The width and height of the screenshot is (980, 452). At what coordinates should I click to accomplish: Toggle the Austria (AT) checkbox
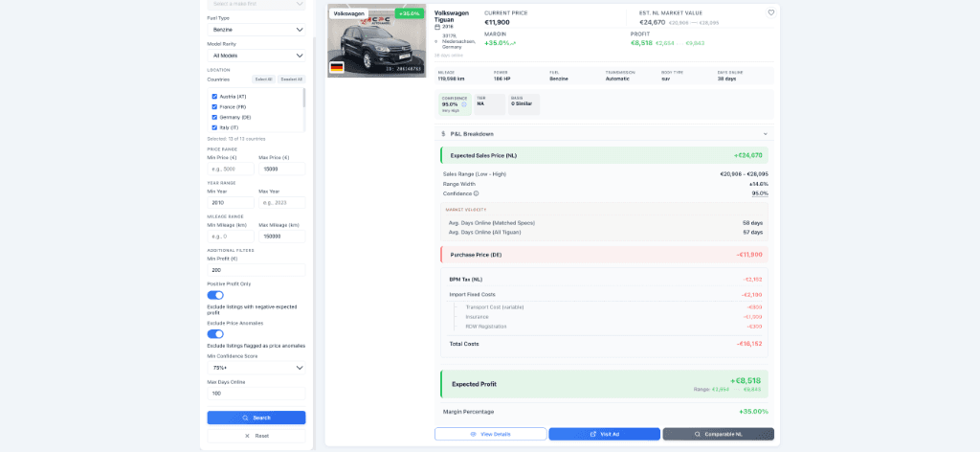(x=214, y=97)
